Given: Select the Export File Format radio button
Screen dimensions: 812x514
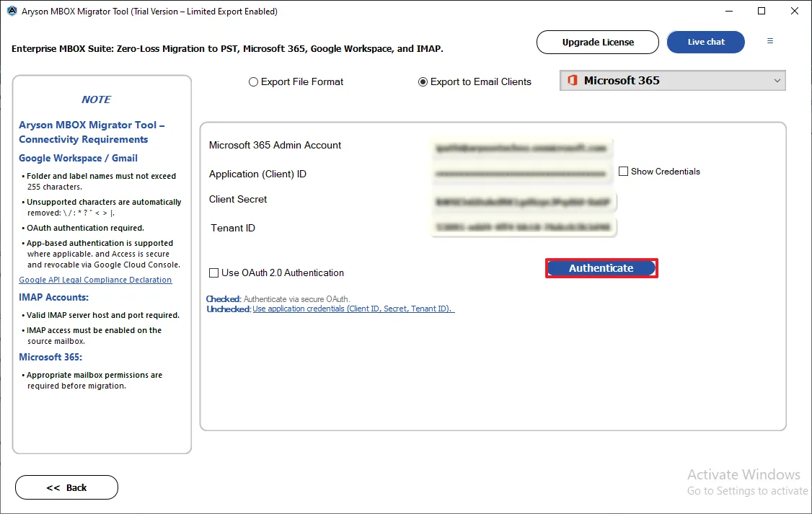Looking at the screenshot, I should point(253,81).
